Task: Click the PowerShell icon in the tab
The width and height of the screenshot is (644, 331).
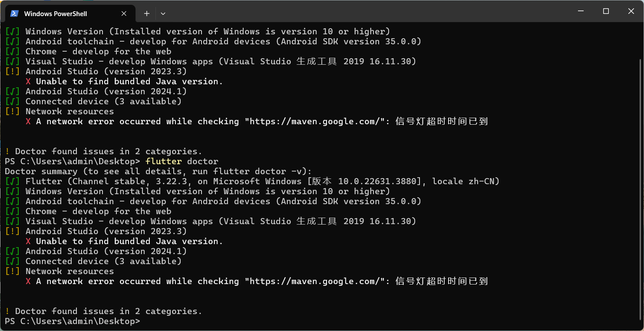Action: point(14,13)
